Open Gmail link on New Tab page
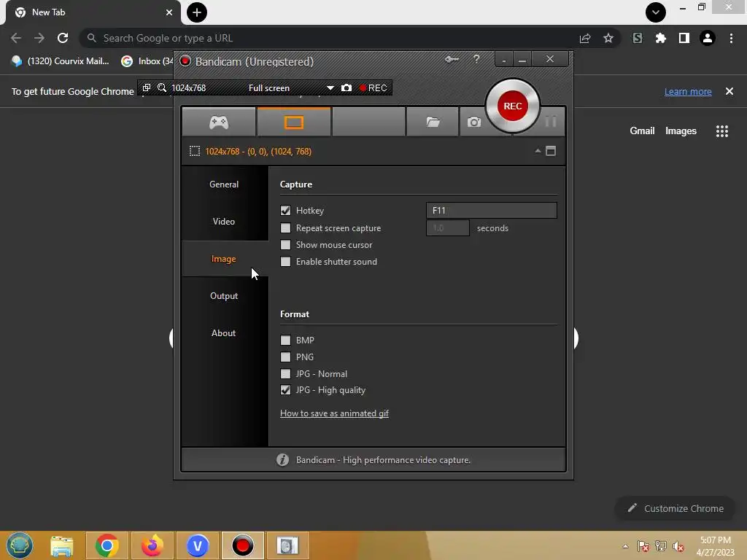Viewport: 747px width, 560px height. pyautogui.click(x=642, y=131)
